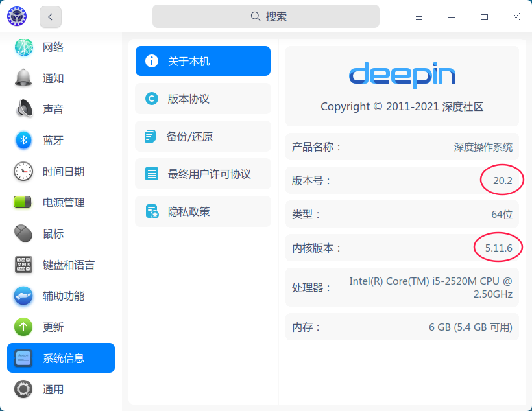Open 电源管理 in the sidebar
The width and height of the screenshot is (532, 411).
61,202
